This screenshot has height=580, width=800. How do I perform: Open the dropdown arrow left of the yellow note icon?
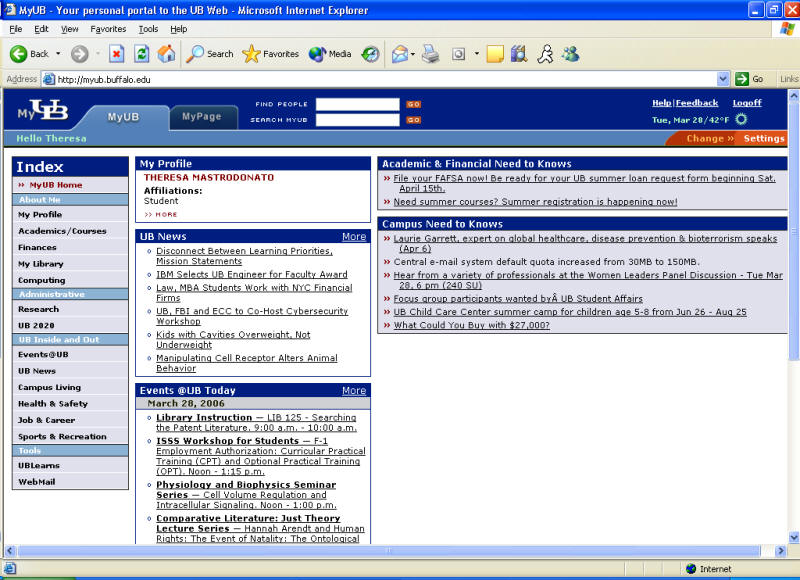coord(477,54)
